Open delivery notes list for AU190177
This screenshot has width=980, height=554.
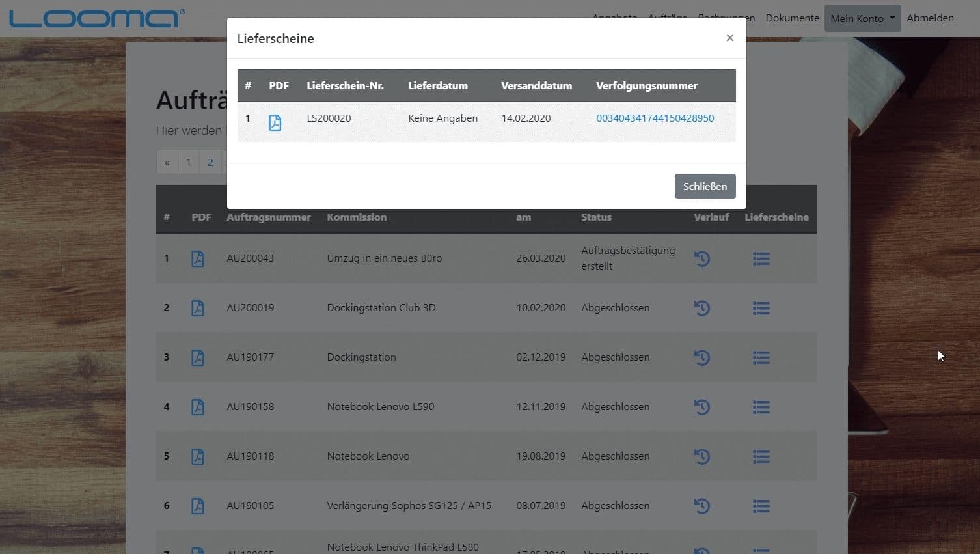tap(761, 357)
